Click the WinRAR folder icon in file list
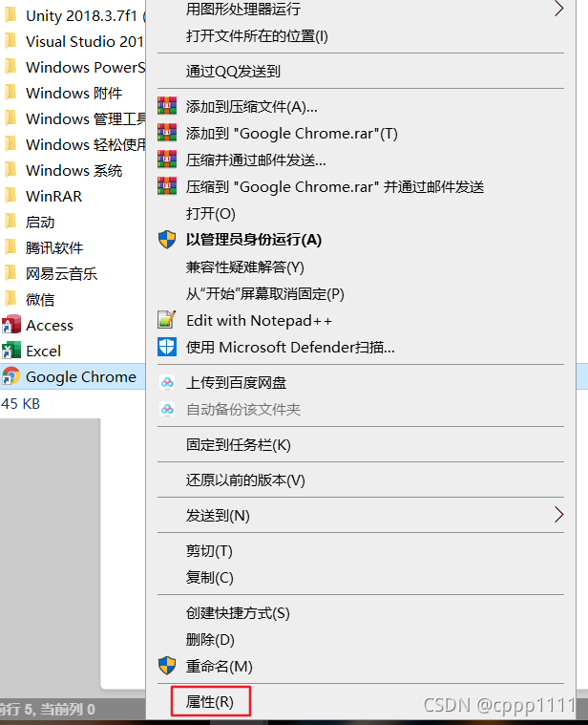Viewport: 588px width, 725px height. coord(10,196)
